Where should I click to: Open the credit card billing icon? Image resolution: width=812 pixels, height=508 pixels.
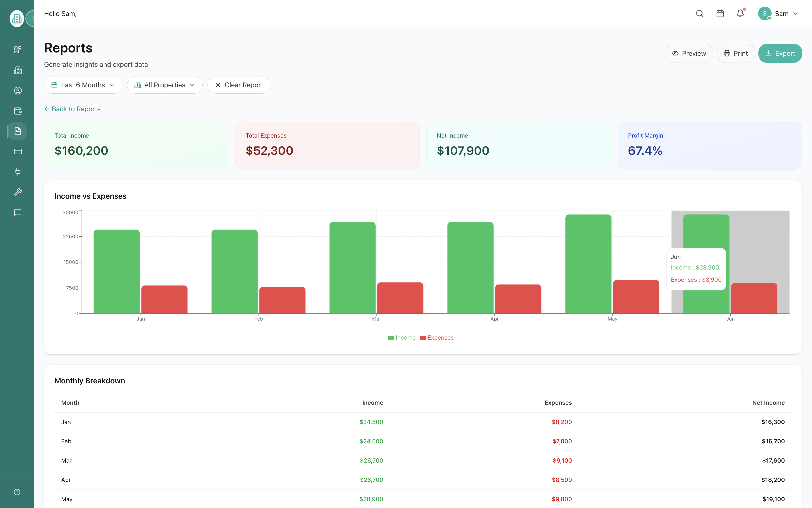click(x=17, y=151)
